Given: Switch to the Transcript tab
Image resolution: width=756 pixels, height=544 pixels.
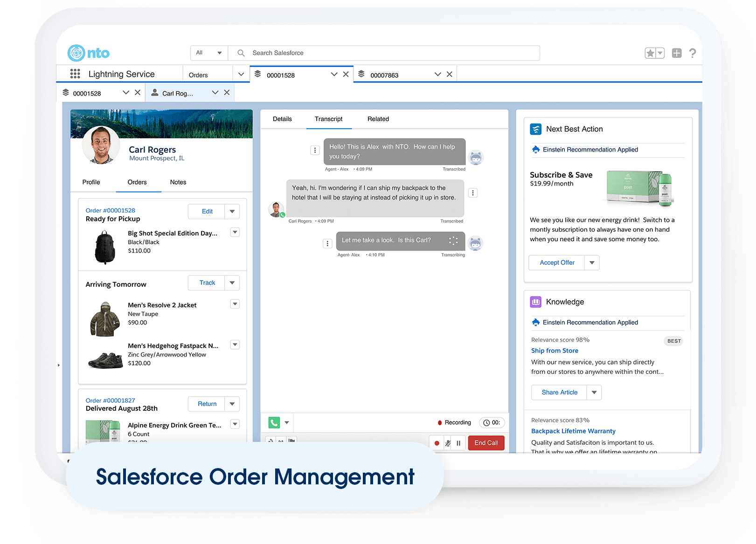Looking at the screenshot, I should point(328,119).
